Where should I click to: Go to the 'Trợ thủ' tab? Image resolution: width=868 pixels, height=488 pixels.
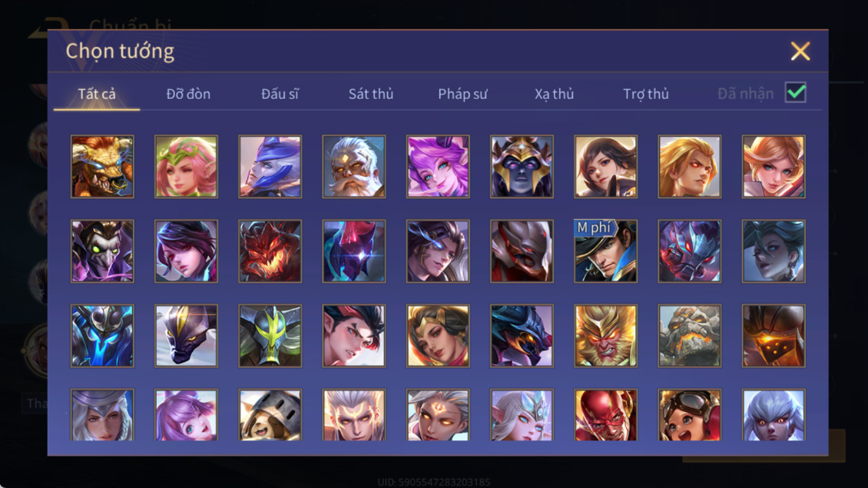[x=646, y=95]
